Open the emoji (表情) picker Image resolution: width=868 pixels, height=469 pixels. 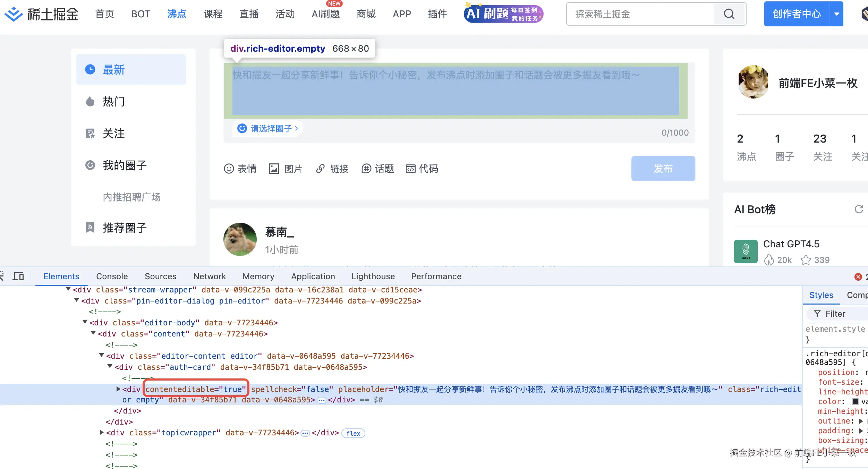pos(229,169)
